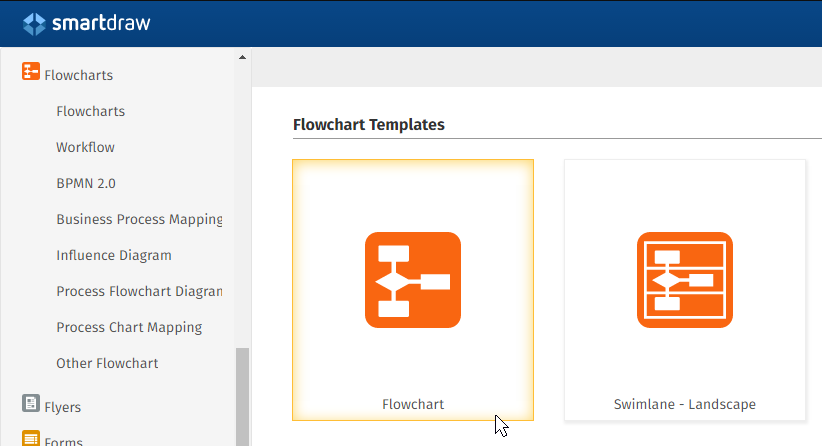Image resolution: width=822 pixels, height=446 pixels.
Task: Click the Swimlane - Landscape label
Action: coord(684,405)
